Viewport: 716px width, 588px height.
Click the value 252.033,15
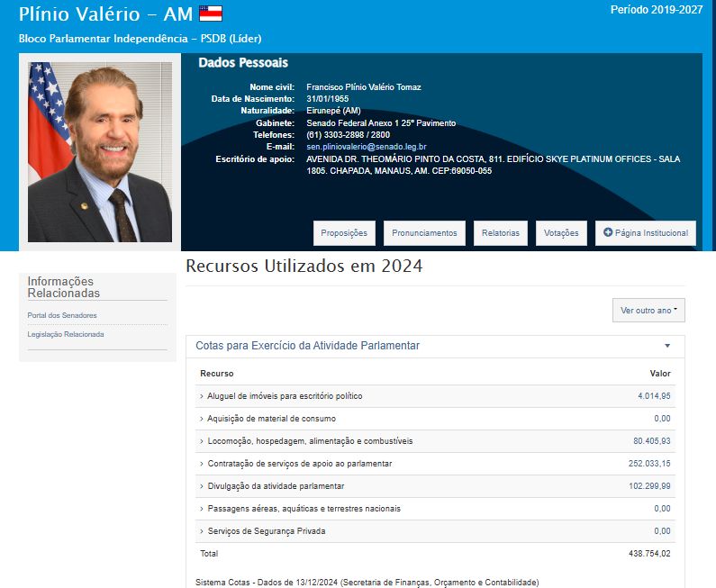pos(649,464)
